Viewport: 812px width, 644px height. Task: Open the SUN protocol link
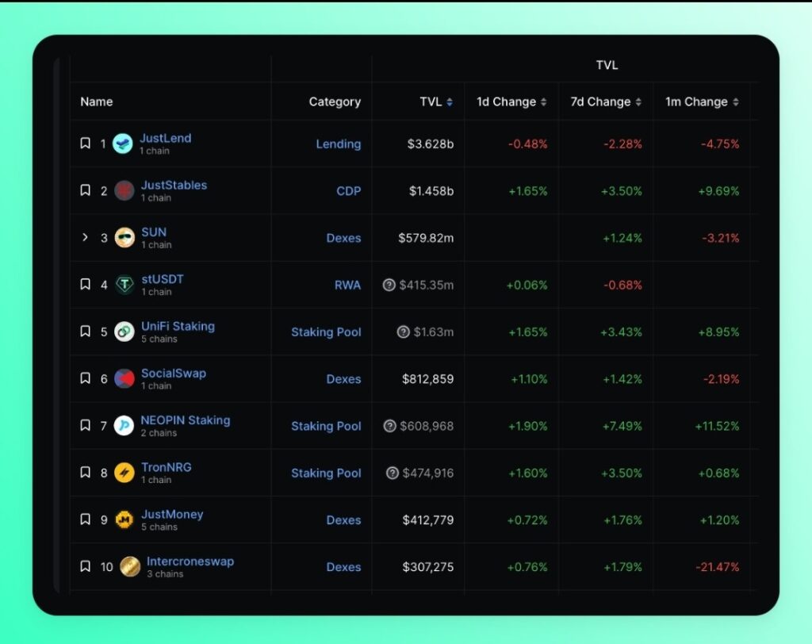tap(154, 232)
